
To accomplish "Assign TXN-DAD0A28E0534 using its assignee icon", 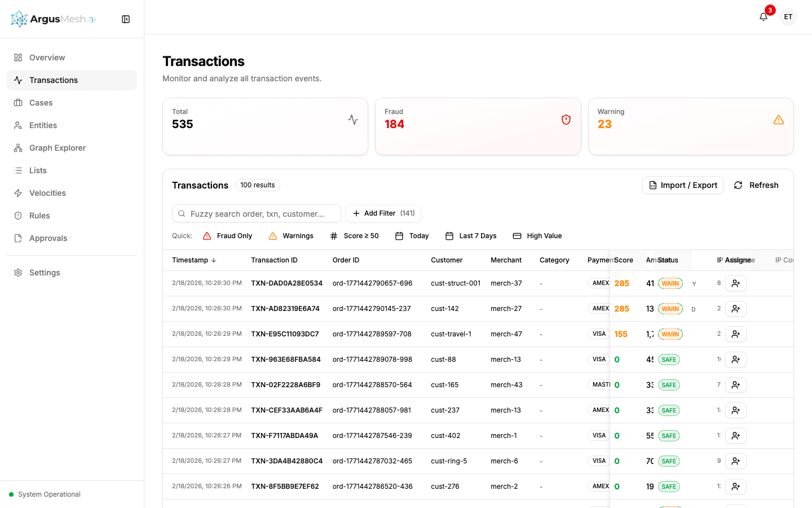I will pos(735,283).
